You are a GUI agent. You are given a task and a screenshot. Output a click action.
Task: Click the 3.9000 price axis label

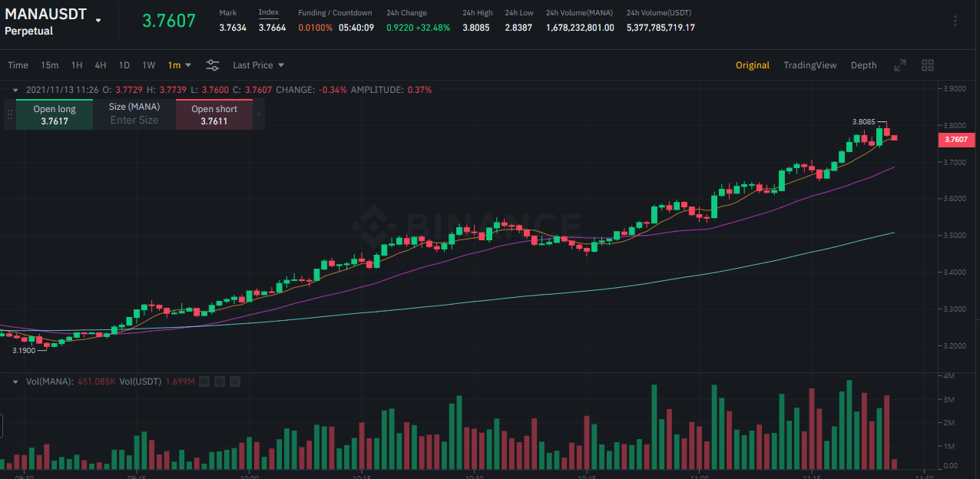pyautogui.click(x=955, y=88)
